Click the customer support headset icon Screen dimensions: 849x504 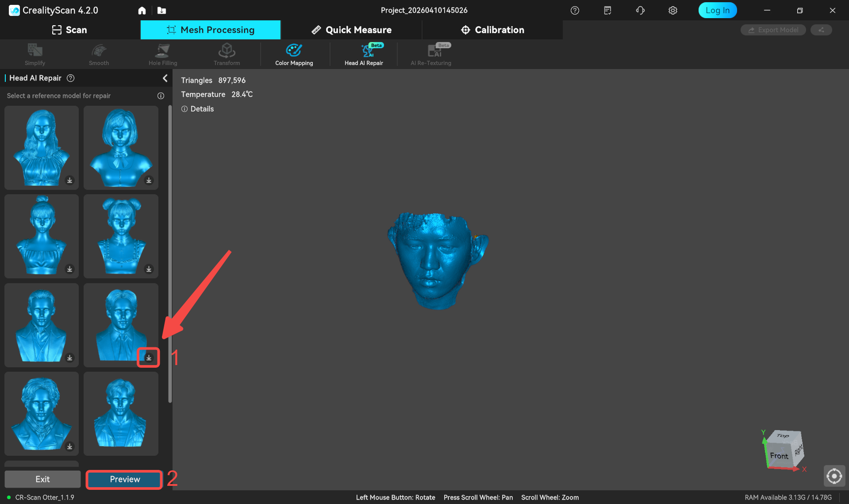[x=640, y=11]
